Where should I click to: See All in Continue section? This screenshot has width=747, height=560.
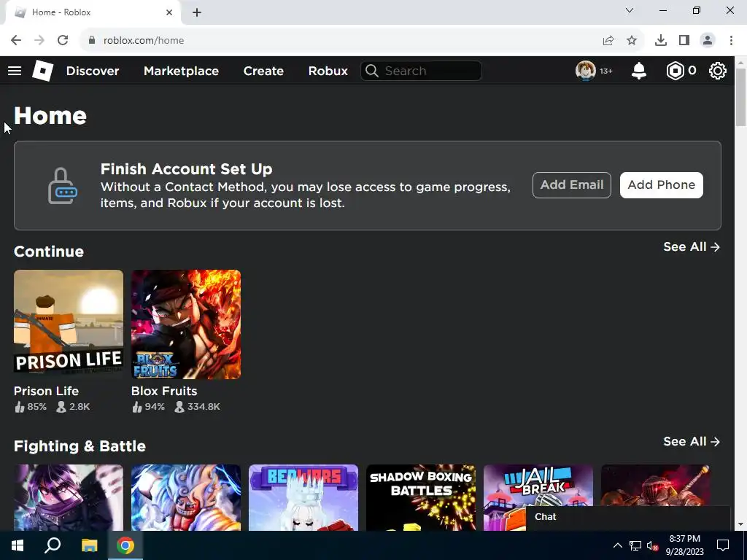point(692,246)
